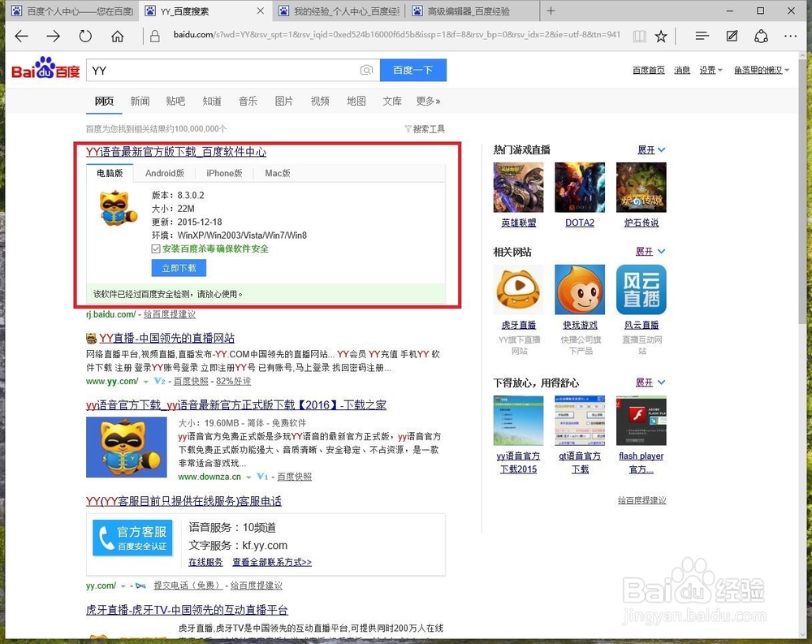812x644 pixels.
Task: Open 82%好评 rating link
Action: [x=234, y=382]
